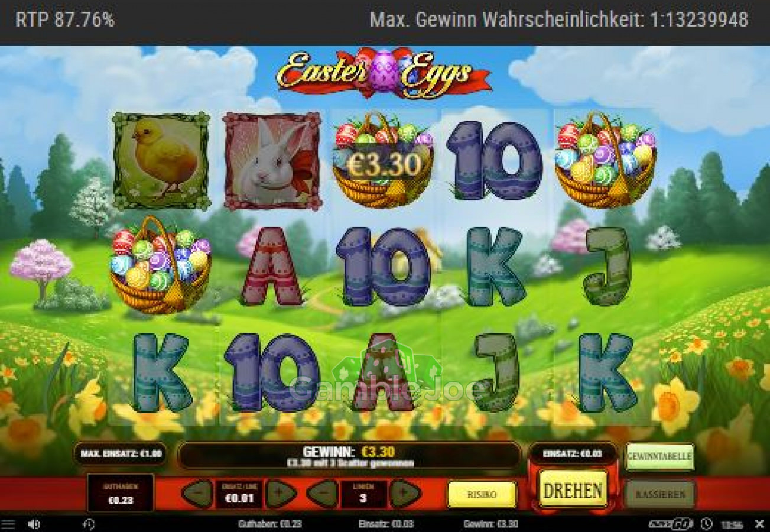Click the Play'n GO logo
This screenshot has height=532, width=770.
point(670,524)
